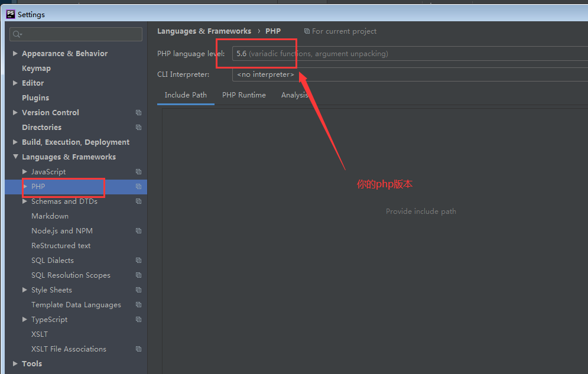Image resolution: width=588 pixels, height=374 pixels.
Task: Click project-level icon beside Node.js and NPM
Action: (138, 231)
